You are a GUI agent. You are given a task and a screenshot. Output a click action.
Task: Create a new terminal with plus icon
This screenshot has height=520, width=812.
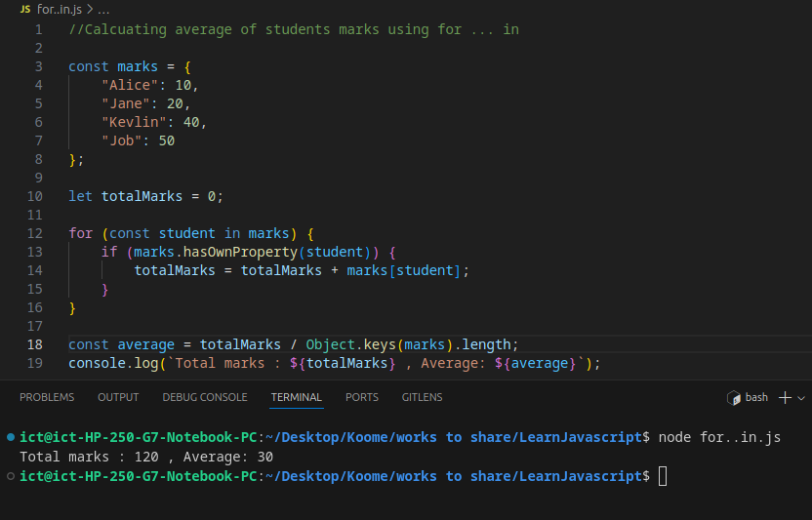click(x=785, y=397)
